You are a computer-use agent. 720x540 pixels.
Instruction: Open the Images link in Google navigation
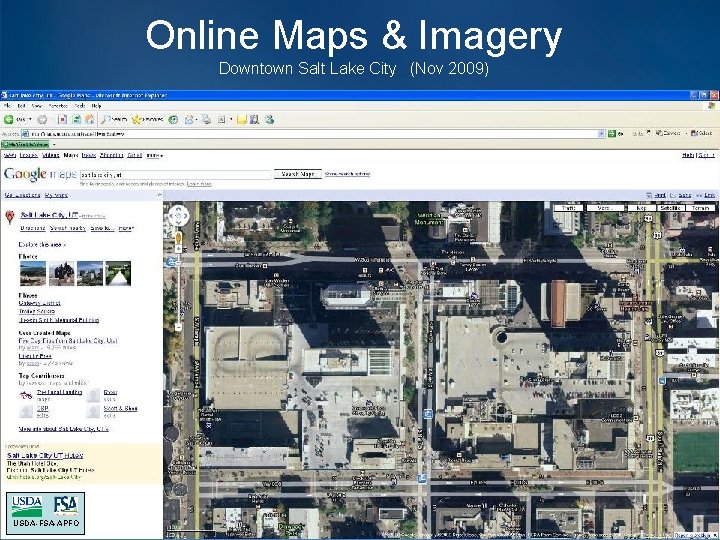pyautogui.click(x=28, y=156)
